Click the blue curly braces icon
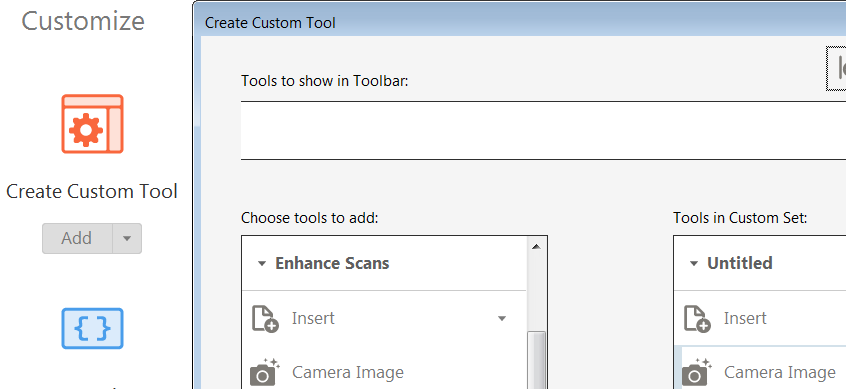The width and height of the screenshot is (846, 389). point(92,328)
